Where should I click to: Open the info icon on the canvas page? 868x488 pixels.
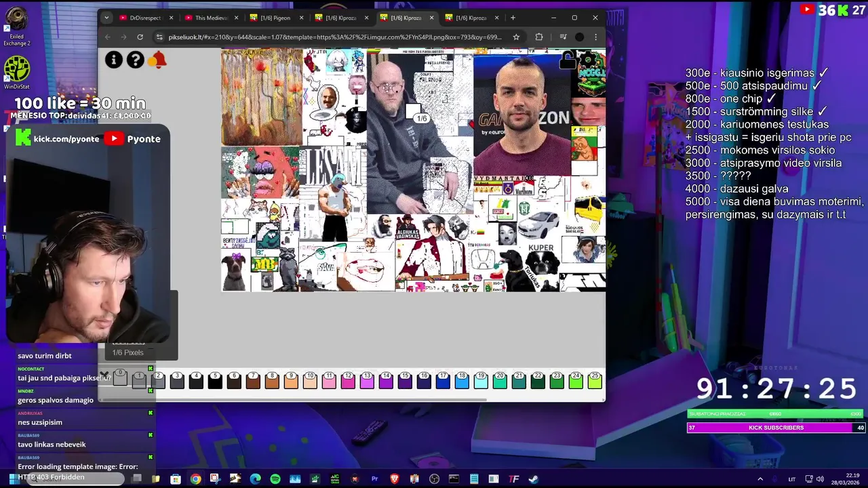click(x=114, y=60)
